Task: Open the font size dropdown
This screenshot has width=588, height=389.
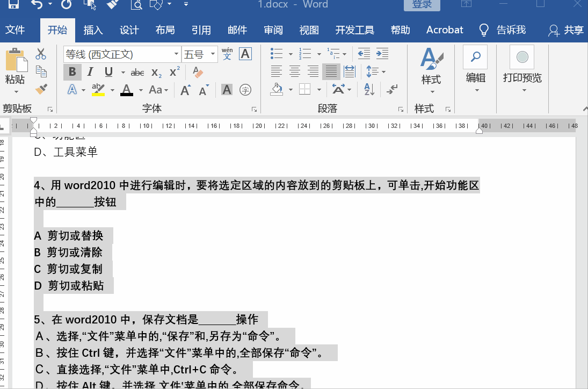Action: 211,54
